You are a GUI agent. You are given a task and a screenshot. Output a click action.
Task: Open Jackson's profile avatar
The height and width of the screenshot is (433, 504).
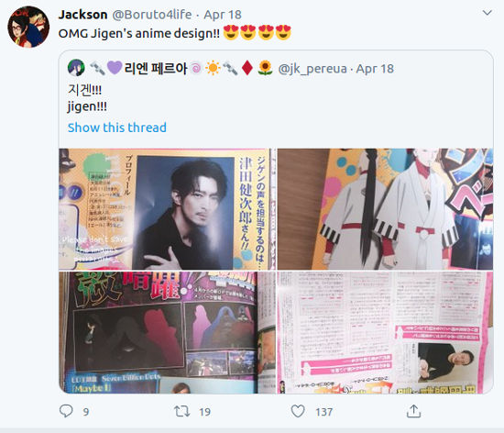coord(28,27)
